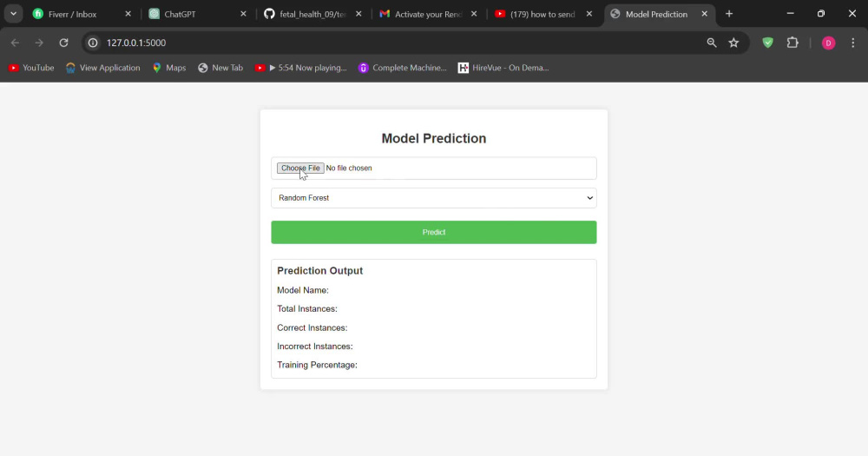Screen dimensions: 868x456
Task: Close the fetal_health_09 tab
Action: tap(358, 14)
